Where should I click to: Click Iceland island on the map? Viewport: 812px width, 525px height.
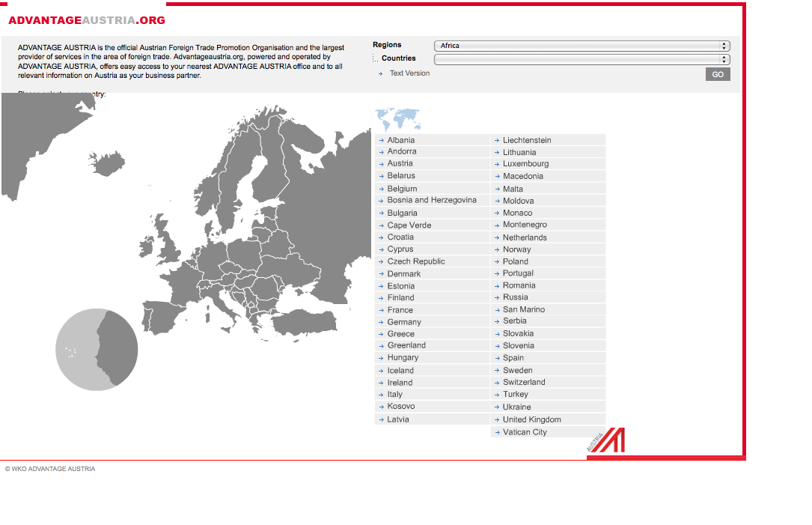coord(107,163)
